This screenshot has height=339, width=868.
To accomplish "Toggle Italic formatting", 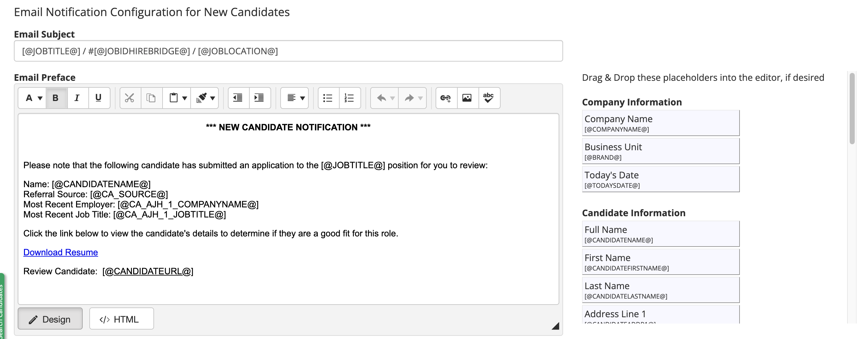I will (77, 98).
